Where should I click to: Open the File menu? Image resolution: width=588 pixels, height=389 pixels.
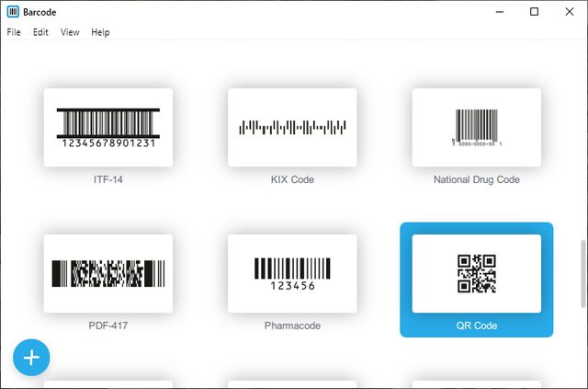[x=14, y=32]
